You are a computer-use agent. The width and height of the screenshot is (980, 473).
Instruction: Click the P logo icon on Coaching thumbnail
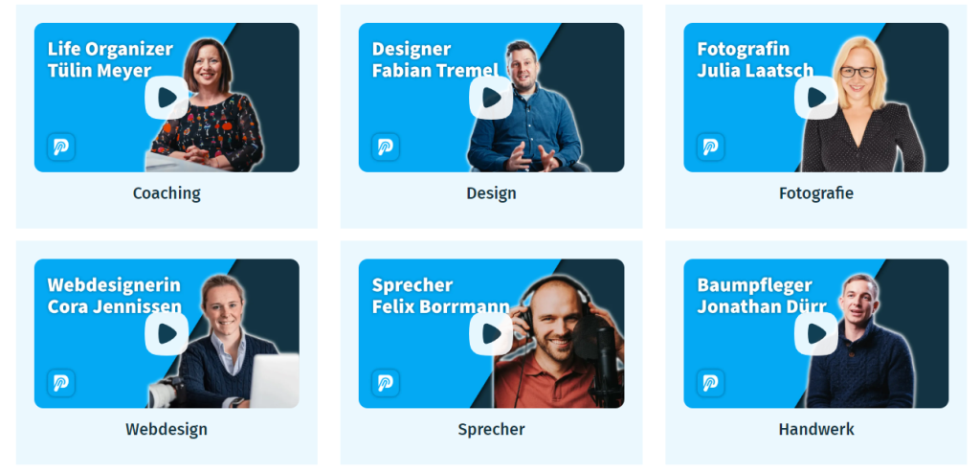tap(61, 147)
